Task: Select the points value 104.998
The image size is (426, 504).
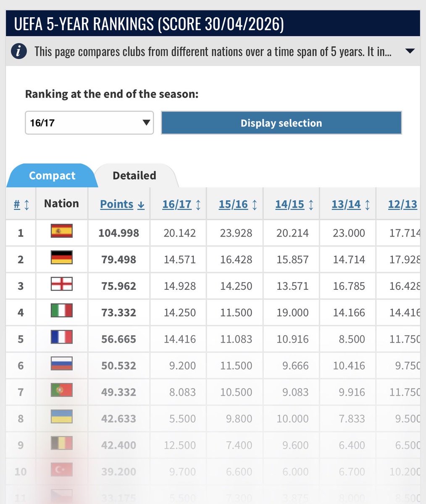Action: tap(119, 233)
